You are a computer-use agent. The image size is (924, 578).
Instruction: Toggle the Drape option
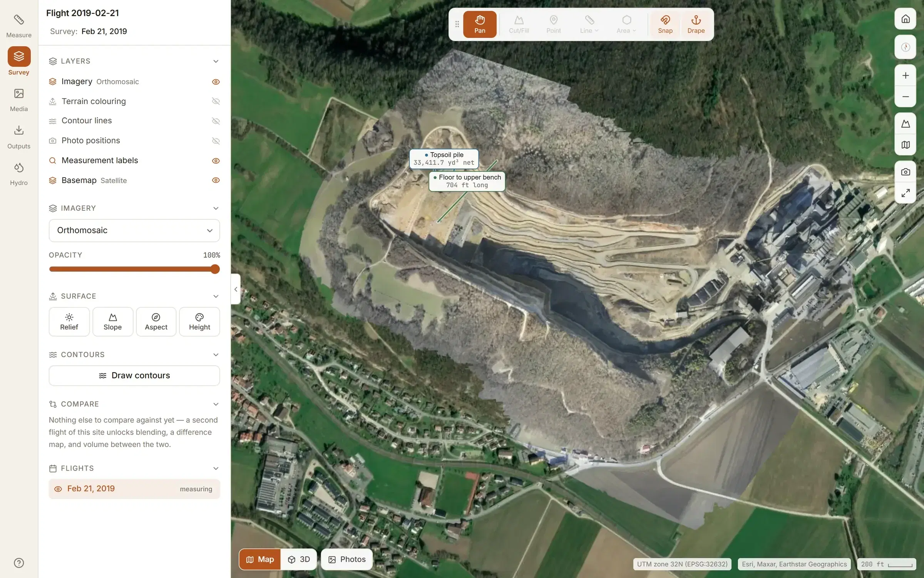[x=696, y=24]
